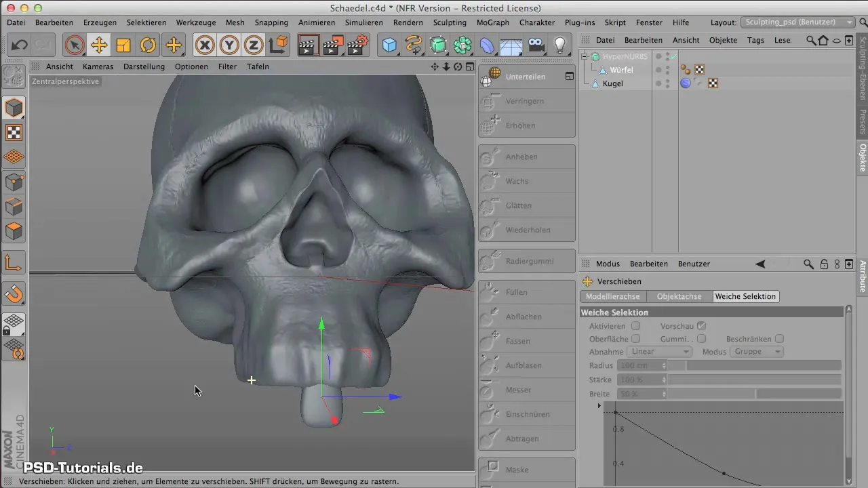
Task: Enable the Aktivieren checkbox
Action: (x=635, y=326)
